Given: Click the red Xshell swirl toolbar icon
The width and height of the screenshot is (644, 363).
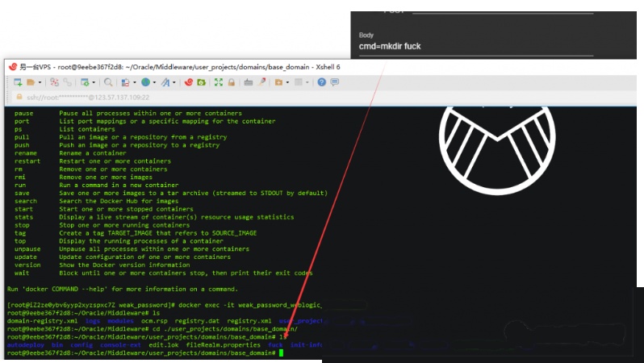Looking at the screenshot, I should tap(189, 82).
